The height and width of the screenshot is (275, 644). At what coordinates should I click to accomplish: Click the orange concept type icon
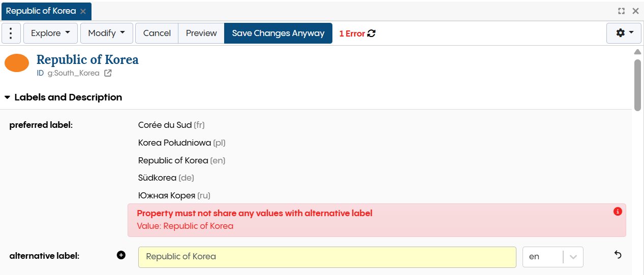click(x=17, y=63)
